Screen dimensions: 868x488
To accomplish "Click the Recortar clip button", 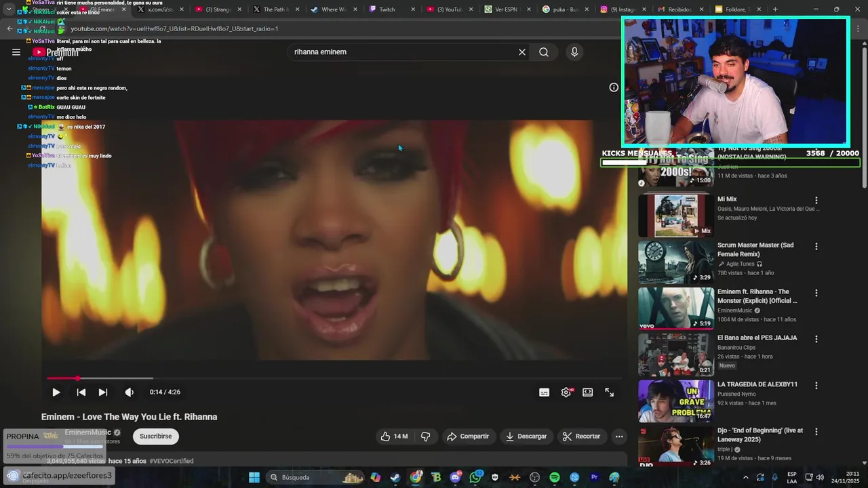I will [582, 436].
